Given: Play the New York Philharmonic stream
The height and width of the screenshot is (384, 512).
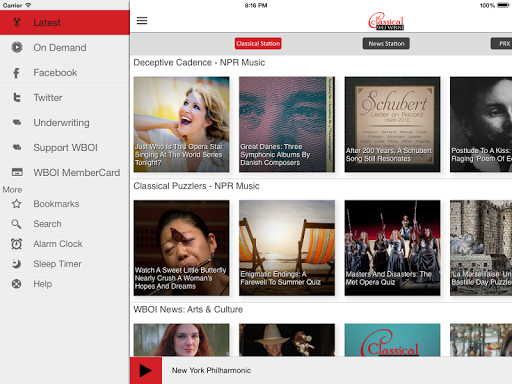Looking at the screenshot, I should click(146, 370).
